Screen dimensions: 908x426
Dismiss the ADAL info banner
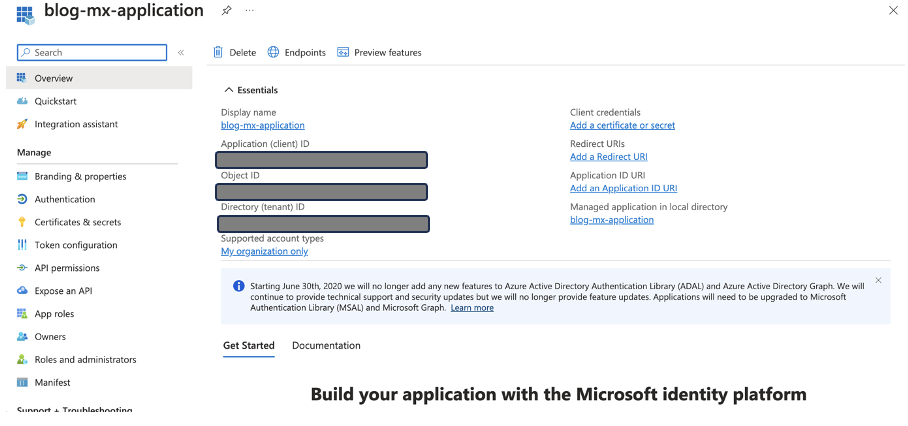coord(878,280)
